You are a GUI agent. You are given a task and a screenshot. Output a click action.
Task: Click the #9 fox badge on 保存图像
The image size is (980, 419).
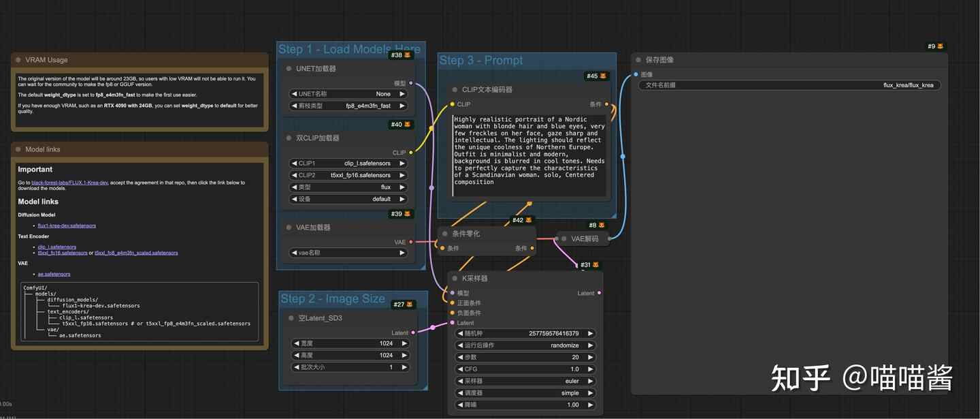(936, 46)
